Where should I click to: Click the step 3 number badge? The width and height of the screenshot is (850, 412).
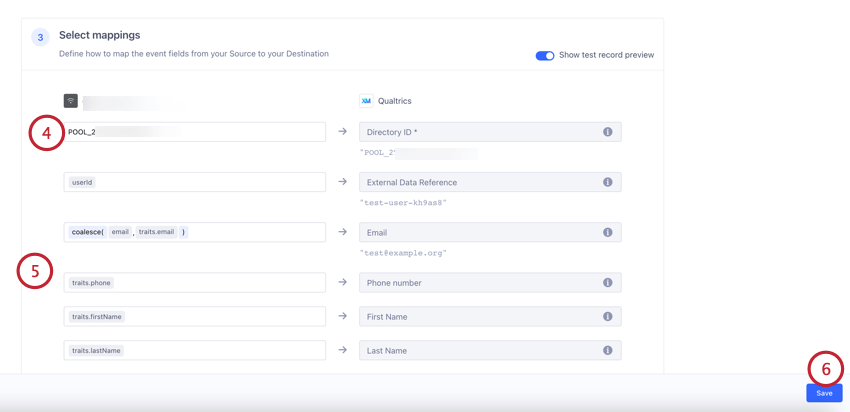point(40,38)
